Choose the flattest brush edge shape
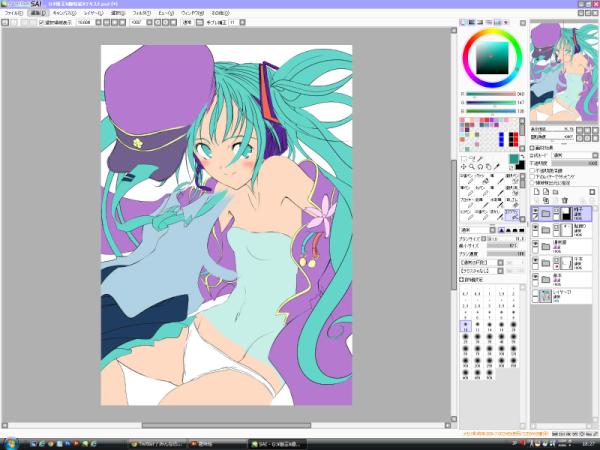Image resolution: width=600 pixels, height=450 pixels. point(522,230)
